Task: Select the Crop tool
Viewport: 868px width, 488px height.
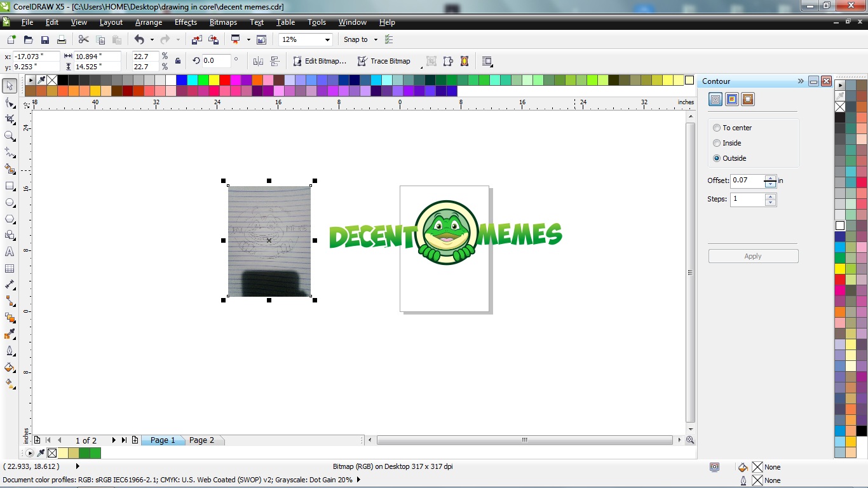Action: coord(10,119)
